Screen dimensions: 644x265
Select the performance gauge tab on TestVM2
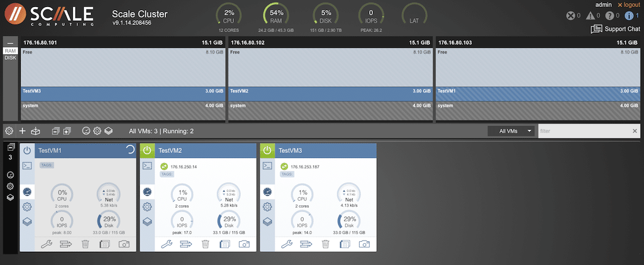(147, 192)
